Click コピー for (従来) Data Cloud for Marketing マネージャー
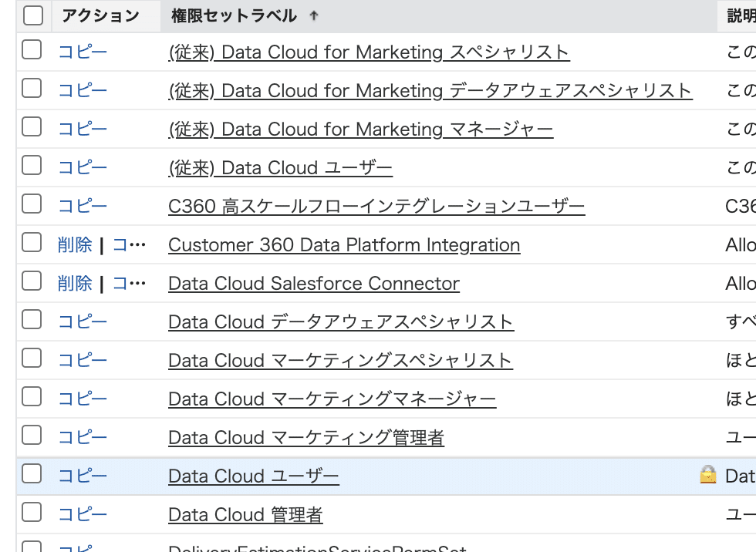 pos(83,129)
